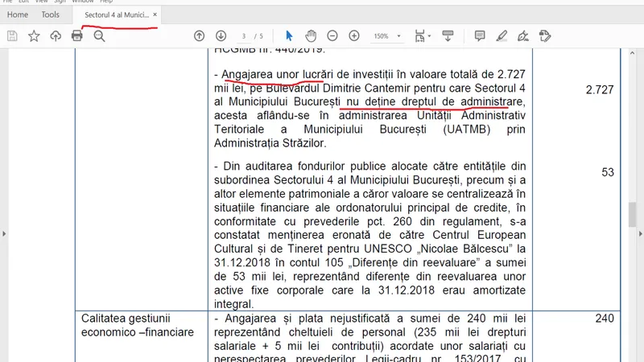Switch to the Home tab

pyautogui.click(x=18, y=14)
